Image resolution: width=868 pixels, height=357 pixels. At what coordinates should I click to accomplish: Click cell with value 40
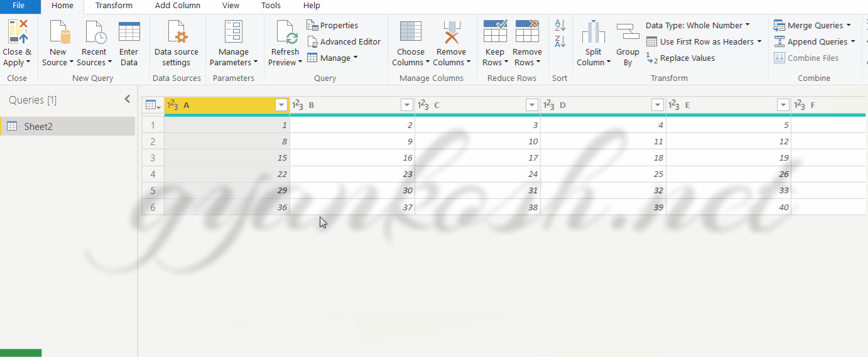coord(729,207)
